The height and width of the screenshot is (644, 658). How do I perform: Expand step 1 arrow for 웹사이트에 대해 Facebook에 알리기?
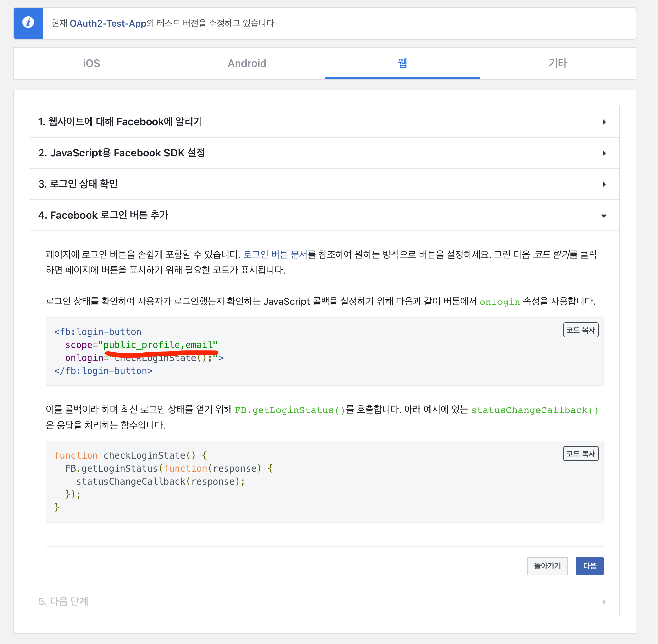pyautogui.click(x=604, y=122)
